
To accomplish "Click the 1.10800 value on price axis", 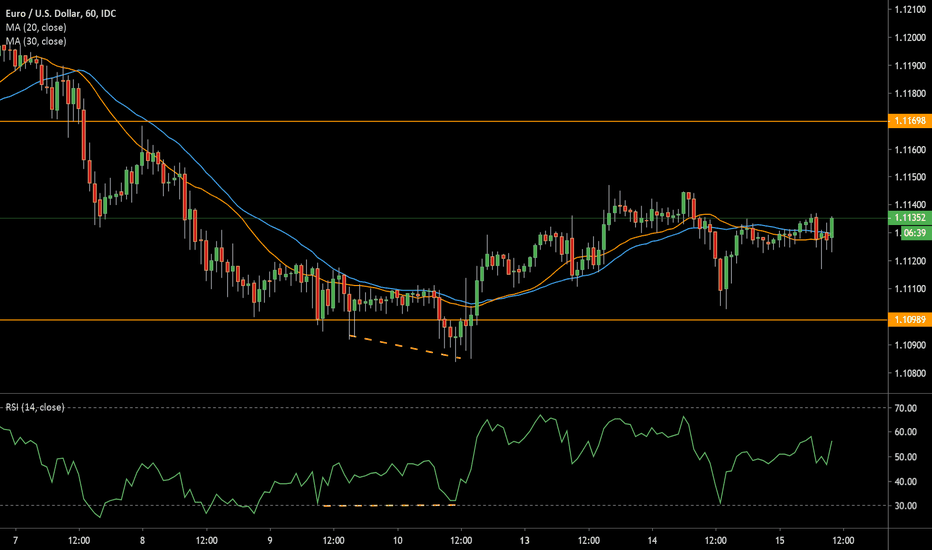I will [x=908, y=373].
